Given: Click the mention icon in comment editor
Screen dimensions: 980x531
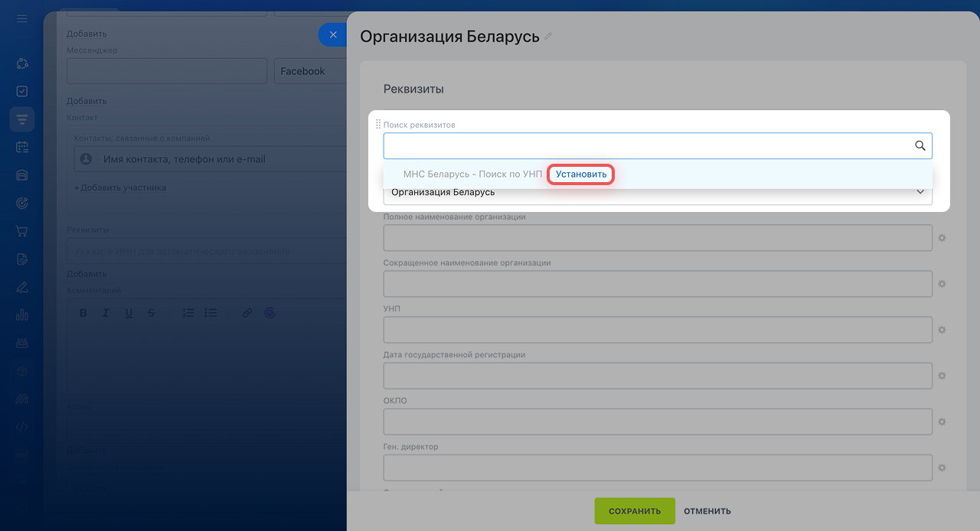Looking at the screenshot, I should click(x=269, y=313).
